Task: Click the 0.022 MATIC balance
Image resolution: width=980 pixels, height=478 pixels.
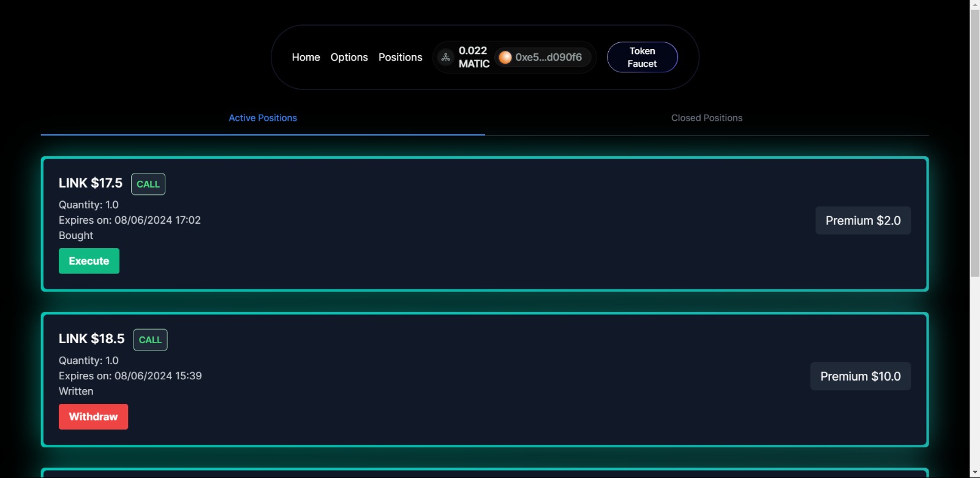Action: pos(474,57)
